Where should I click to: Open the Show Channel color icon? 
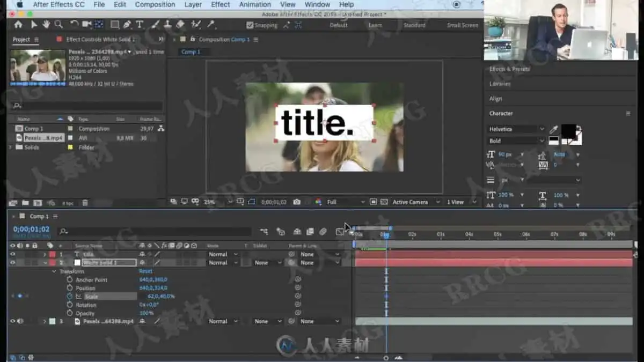pos(318,202)
